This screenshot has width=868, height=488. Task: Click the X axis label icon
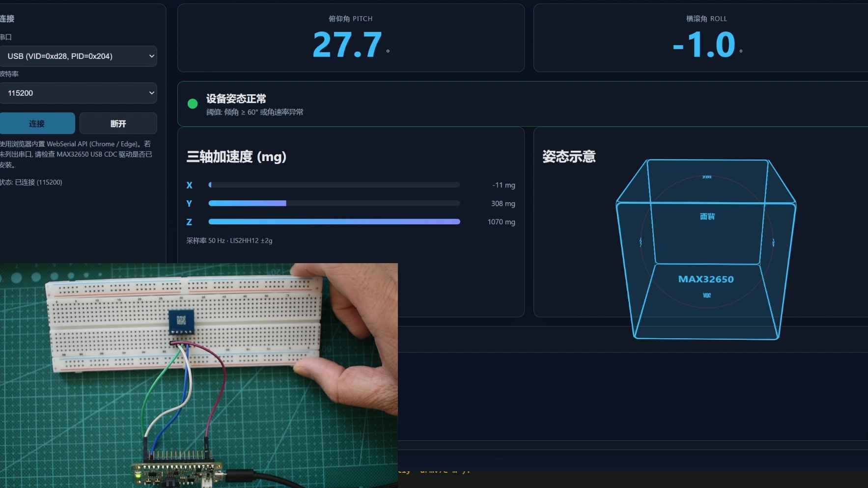189,185
